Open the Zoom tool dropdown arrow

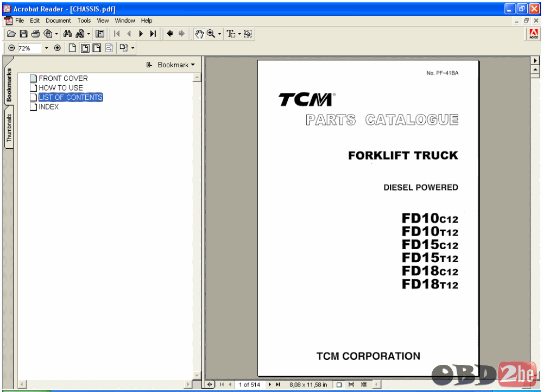(219, 34)
